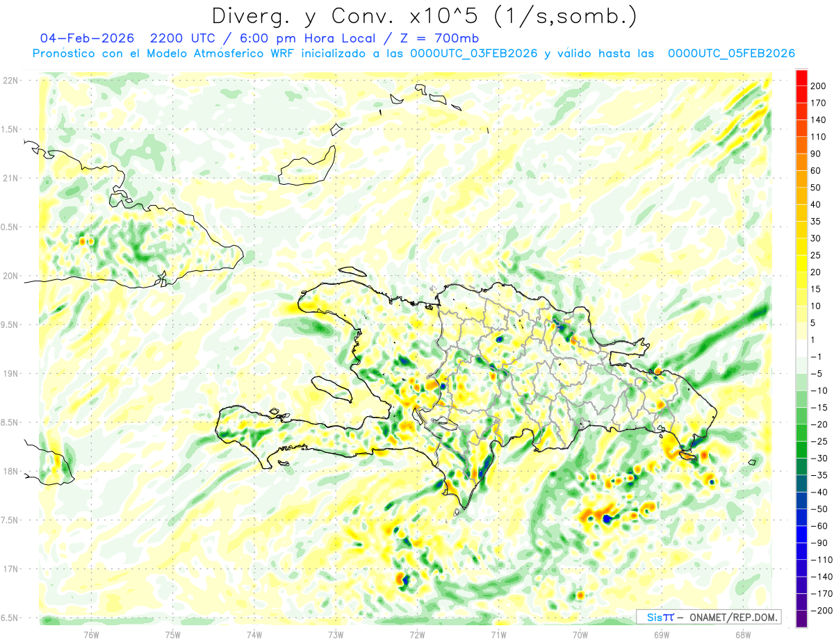The height and width of the screenshot is (644, 834).
Task: Click the 17N latitude label
Action: pyautogui.click(x=10, y=569)
